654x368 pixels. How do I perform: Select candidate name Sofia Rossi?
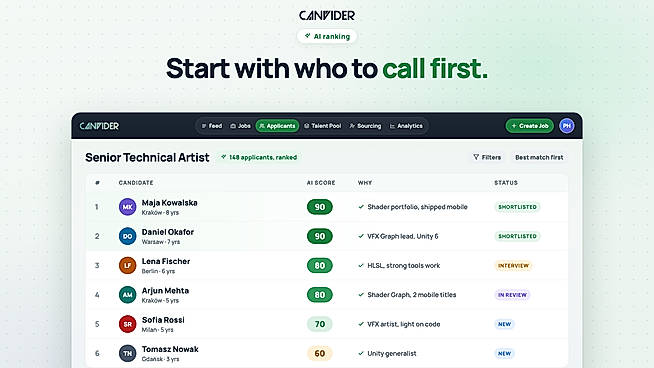163,320
